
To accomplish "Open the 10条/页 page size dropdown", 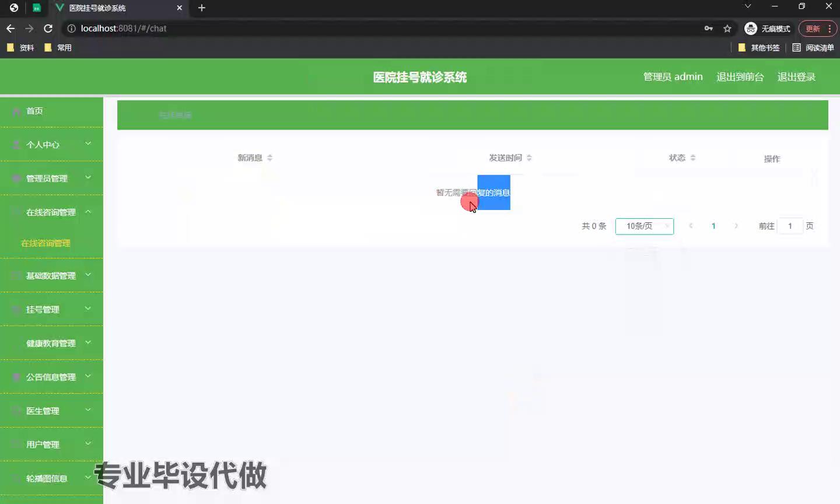I will (x=644, y=226).
